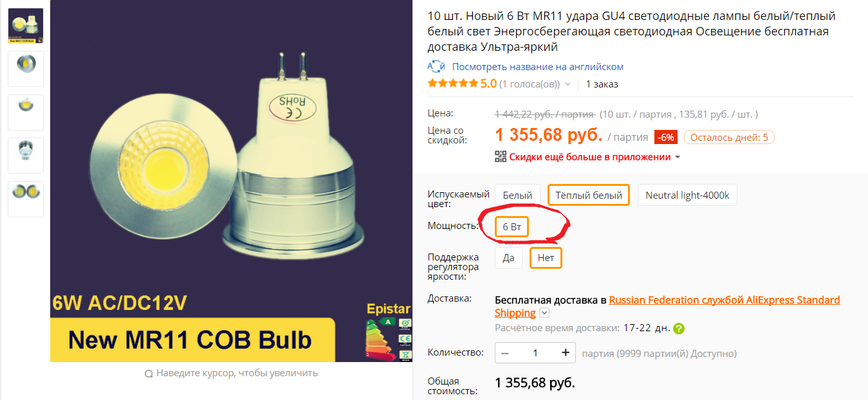Image resolution: width=868 pixels, height=400 pixels.
Task: Choose the Тёплый белый color option
Action: (x=589, y=195)
